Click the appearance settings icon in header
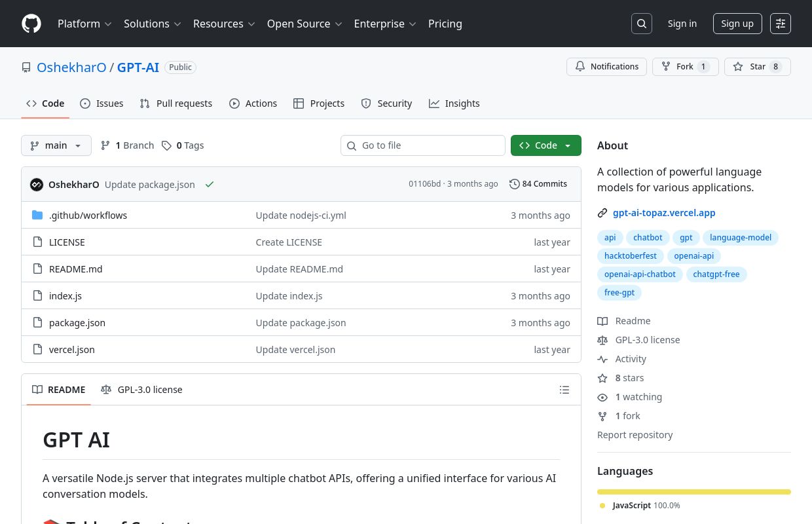Image resolution: width=812 pixels, height=524 pixels. click(x=781, y=24)
